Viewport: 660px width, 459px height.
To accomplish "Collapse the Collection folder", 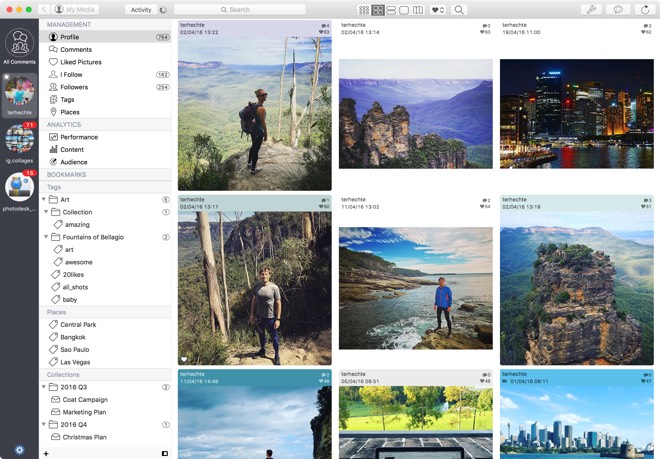I will (x=46, y=212).
